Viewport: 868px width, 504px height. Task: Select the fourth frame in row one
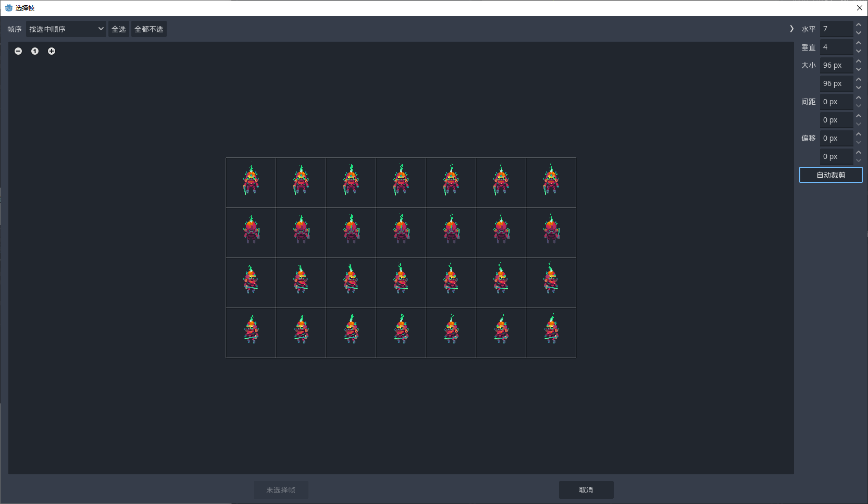pyautogui.click(x=401, y=183)
